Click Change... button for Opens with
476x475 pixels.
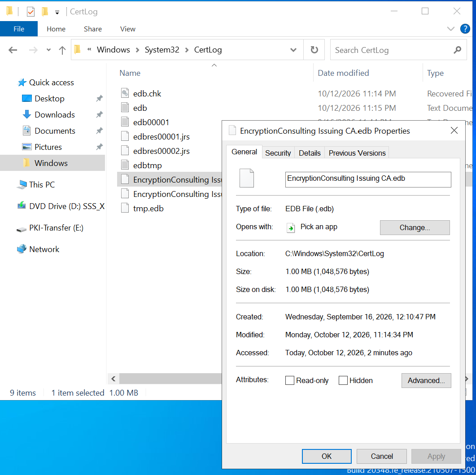pos(415,228)
